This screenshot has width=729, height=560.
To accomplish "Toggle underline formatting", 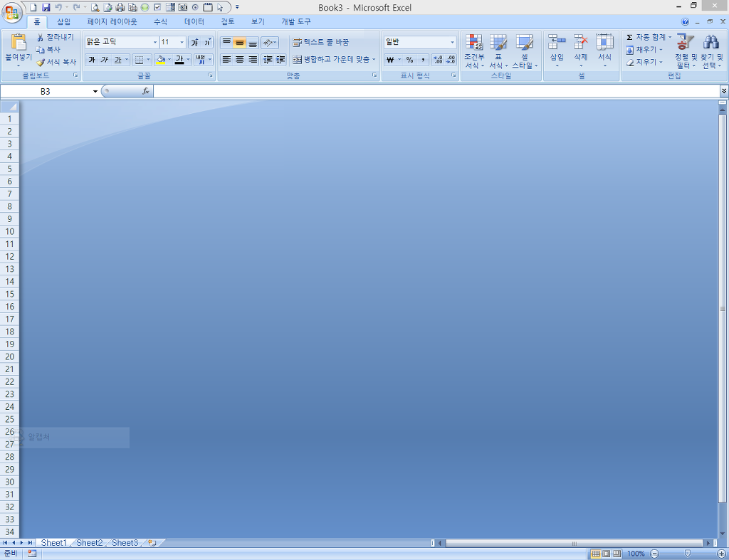I will pyautogui.click(x=117, y=60).
